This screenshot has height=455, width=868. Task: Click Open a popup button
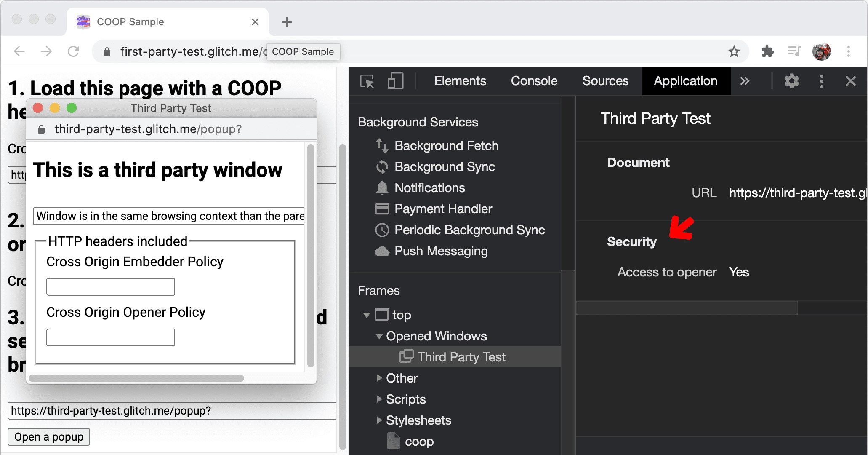[49, 436]
